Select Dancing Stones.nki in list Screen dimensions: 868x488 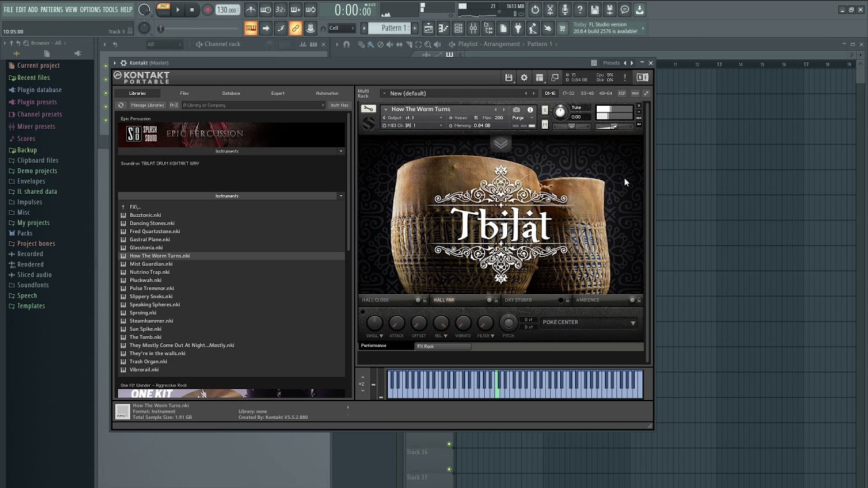pos(152,223)
